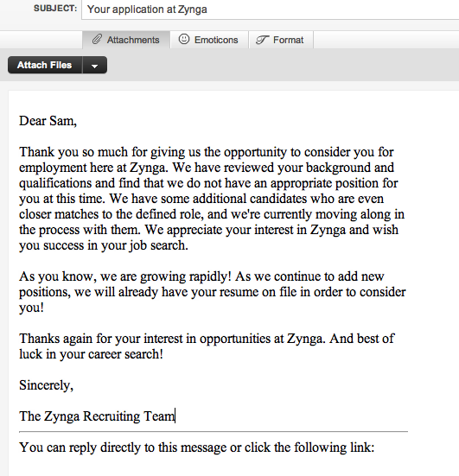
Task: Click the 'As you know, we are growing' line
Action: click(x=201, y=276)
